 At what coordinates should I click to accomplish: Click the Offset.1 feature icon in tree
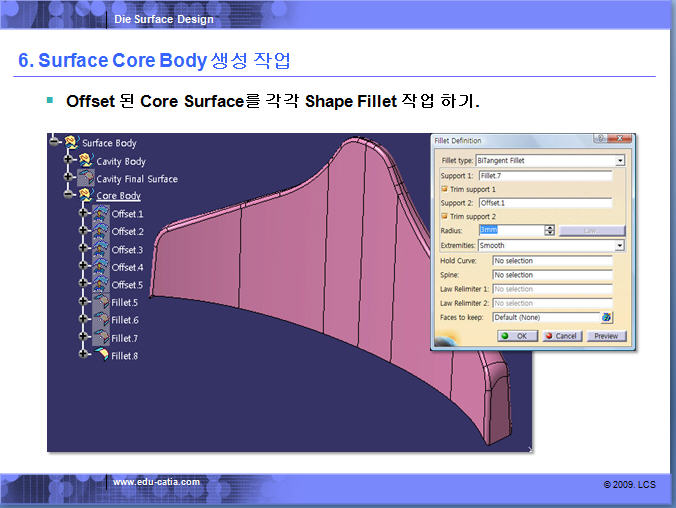coord(101,214)
